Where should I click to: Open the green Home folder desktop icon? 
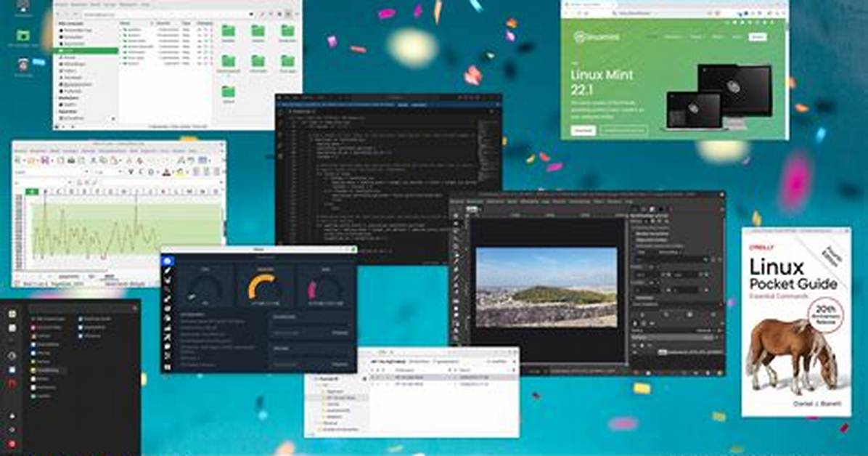pos(22,37)
